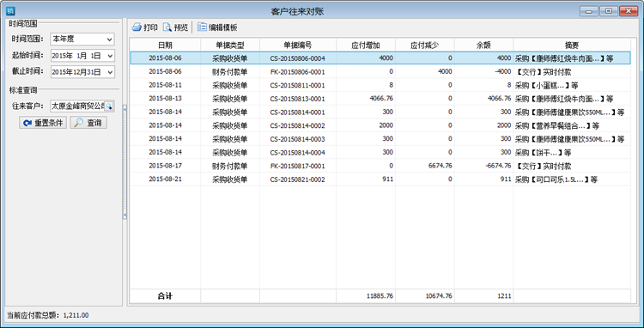Expand the 时间范围 dropdown showing 本年度
This screenshot has height=328, width=644.
pyautogui.click(x=110, y=39)
